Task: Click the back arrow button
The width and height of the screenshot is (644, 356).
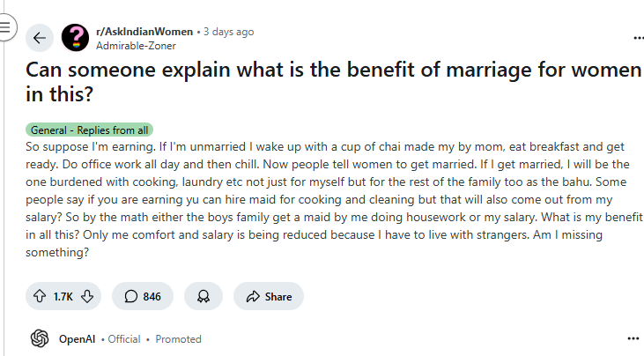Action: click(40, 37)
